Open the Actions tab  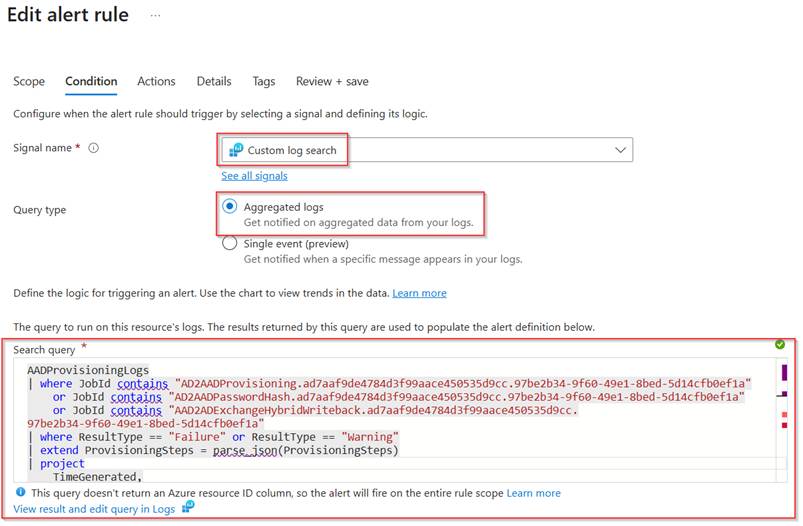pos(156,81)
